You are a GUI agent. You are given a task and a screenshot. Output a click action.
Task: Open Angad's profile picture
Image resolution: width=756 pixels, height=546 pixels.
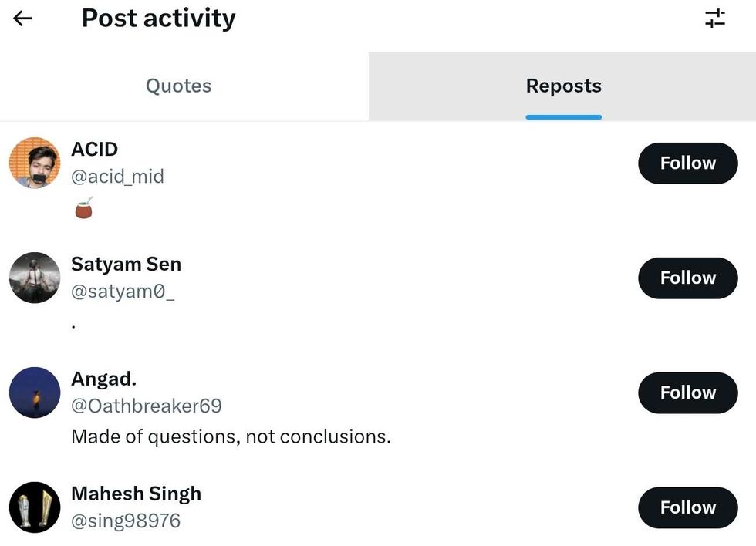click(x=35, y=393)
